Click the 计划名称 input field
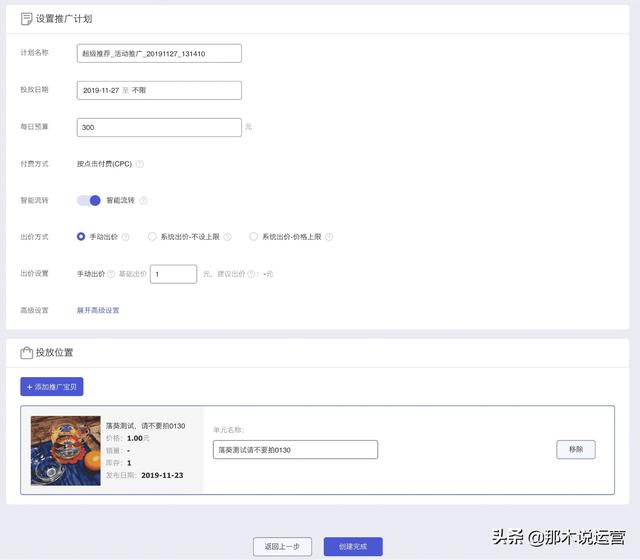This screenshot has height=560, width=640. (x=159, y=53)
